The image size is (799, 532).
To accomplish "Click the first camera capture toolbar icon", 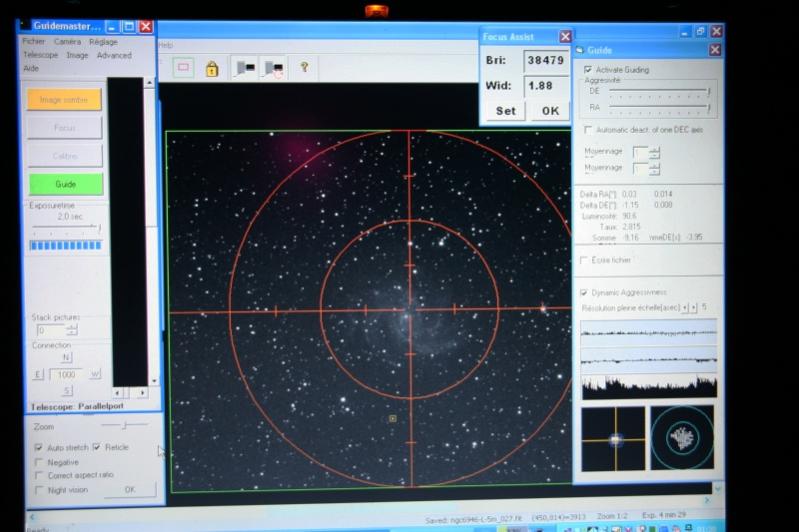I will tap(245, 68).
